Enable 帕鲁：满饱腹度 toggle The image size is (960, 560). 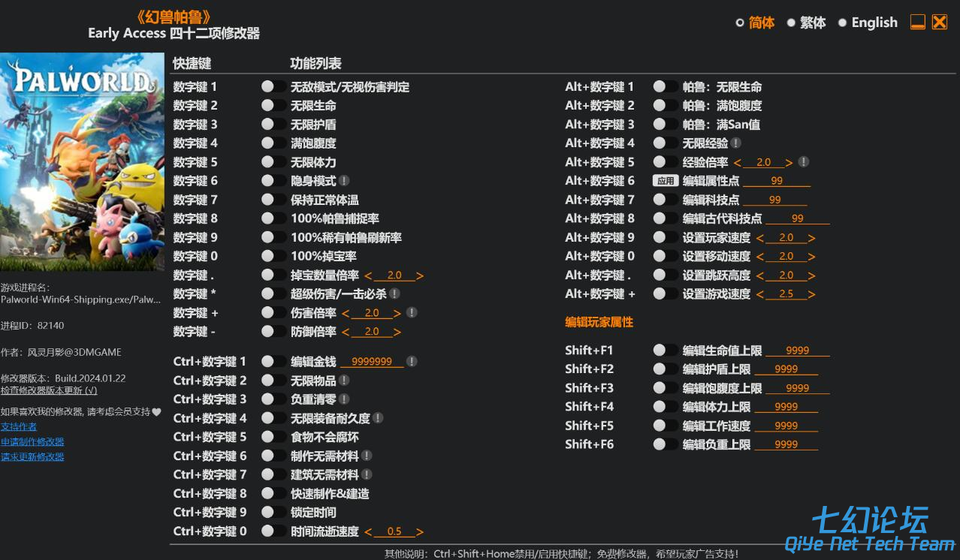click(x=666, y=105)
